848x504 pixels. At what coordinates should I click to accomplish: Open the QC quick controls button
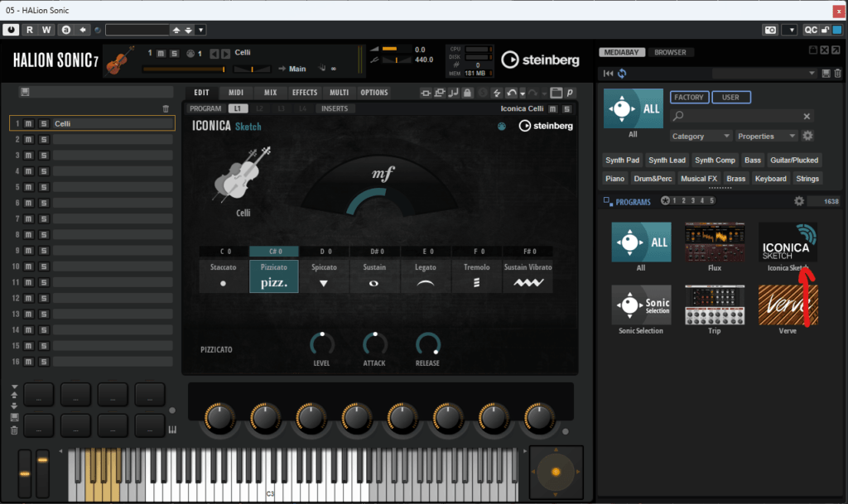[x=810, y=30]
